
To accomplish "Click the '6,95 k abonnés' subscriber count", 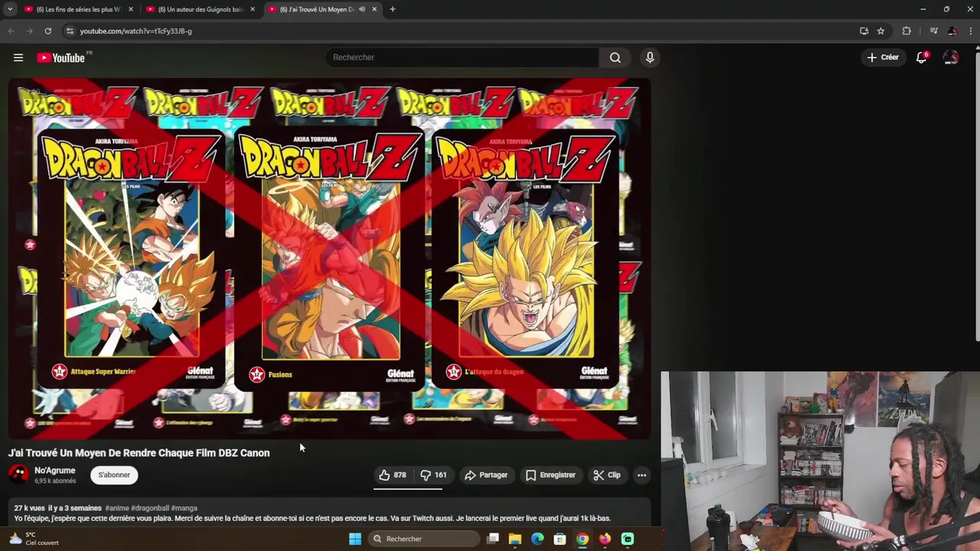I will [x=55, y=481].
